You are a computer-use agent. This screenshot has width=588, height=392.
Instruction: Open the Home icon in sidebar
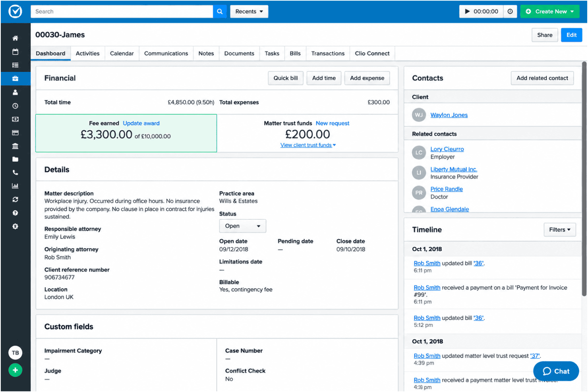(15, 38)
